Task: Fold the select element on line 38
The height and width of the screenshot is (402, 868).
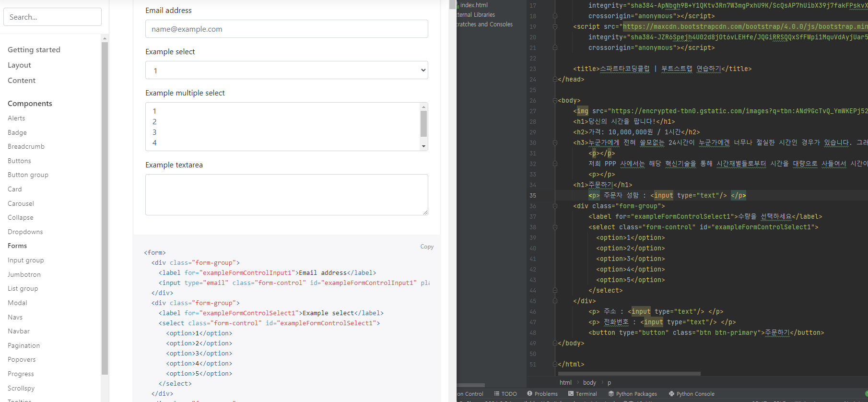Action: click(555, 227)
